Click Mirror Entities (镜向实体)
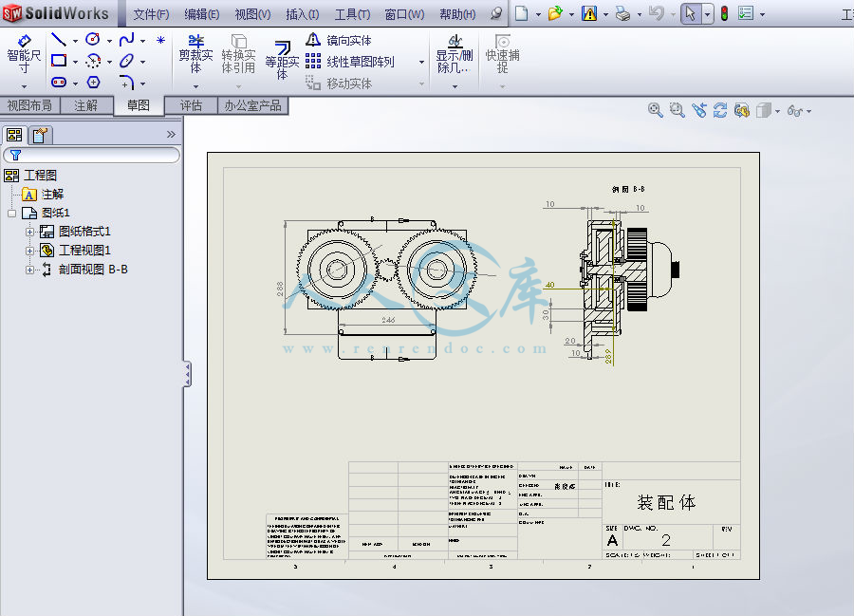This screenshot has height=616, width=854. point(338,40)
